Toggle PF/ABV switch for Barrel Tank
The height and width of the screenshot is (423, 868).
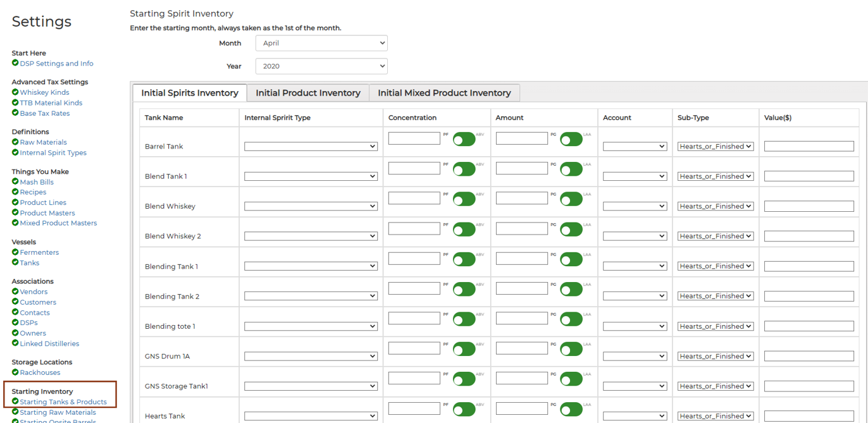[464, 139]
